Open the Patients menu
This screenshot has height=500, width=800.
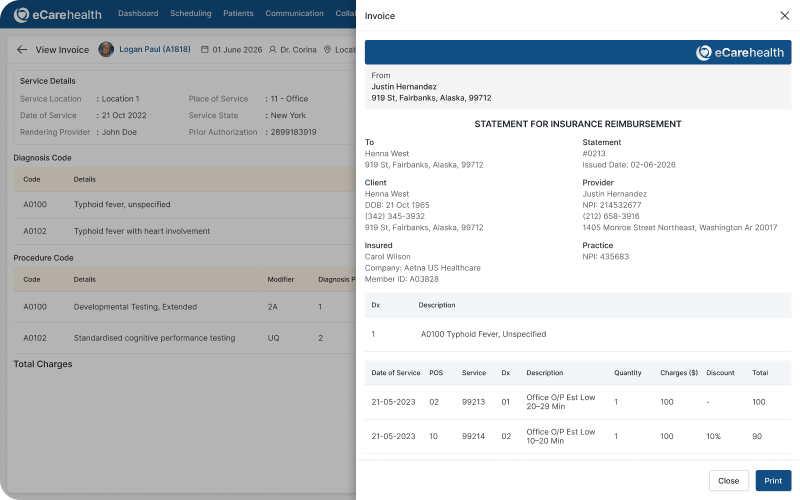tap(238, 13)
